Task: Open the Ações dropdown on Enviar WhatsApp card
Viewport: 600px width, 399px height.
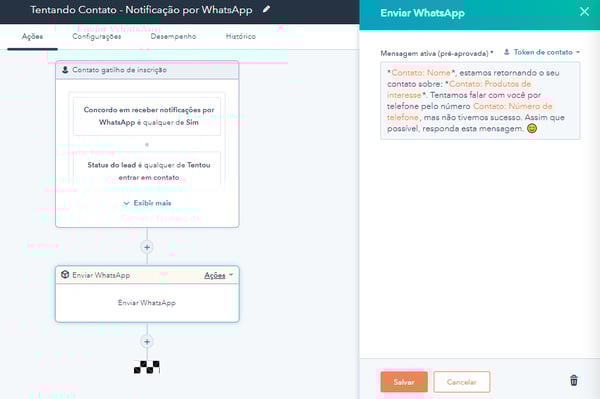Action: coord(218,275)
